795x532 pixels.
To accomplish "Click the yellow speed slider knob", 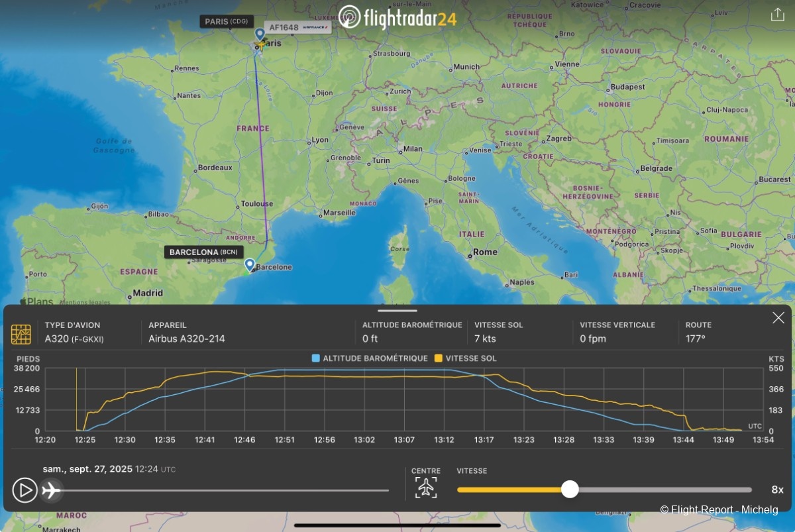I will tap(570, 490).
